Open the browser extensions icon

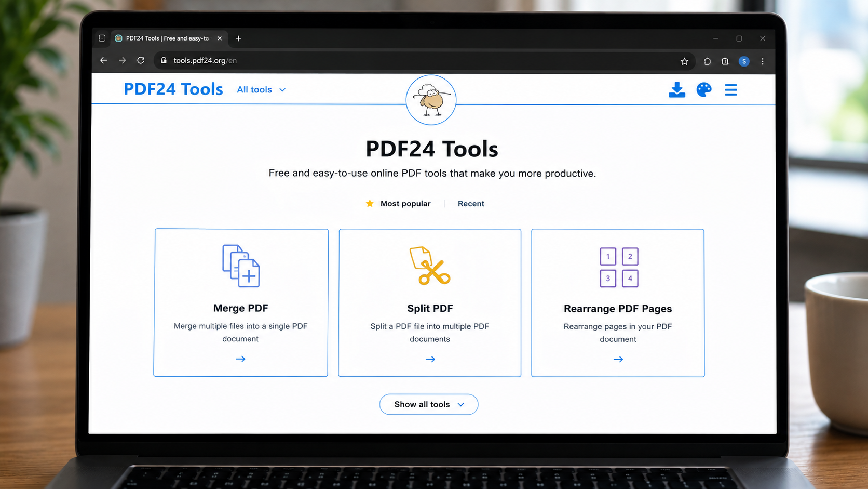tap(707, 61)
